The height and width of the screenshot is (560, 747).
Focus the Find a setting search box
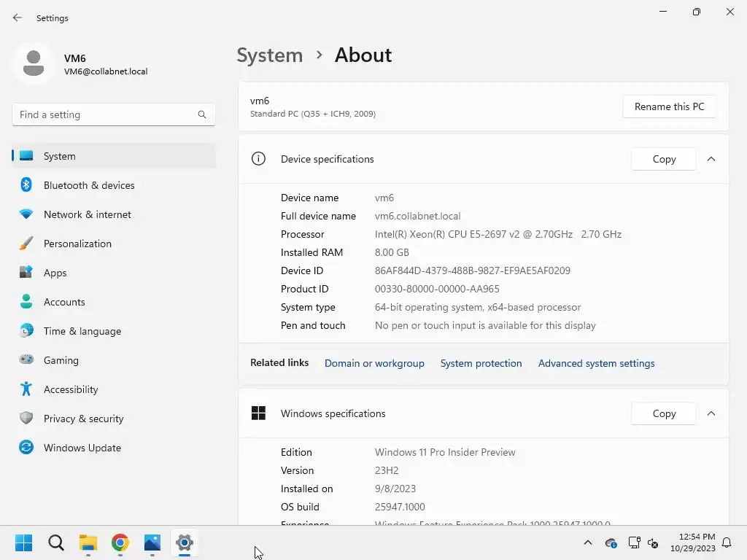click(x=113, y=114)
